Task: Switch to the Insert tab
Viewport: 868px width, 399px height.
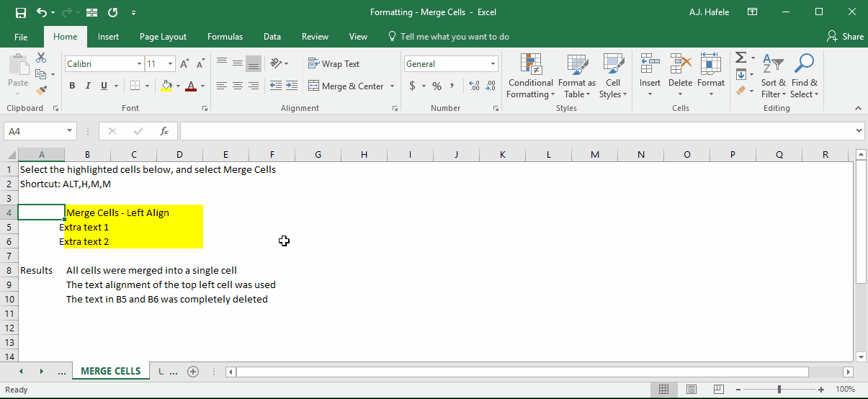Action: pos(109,37)
